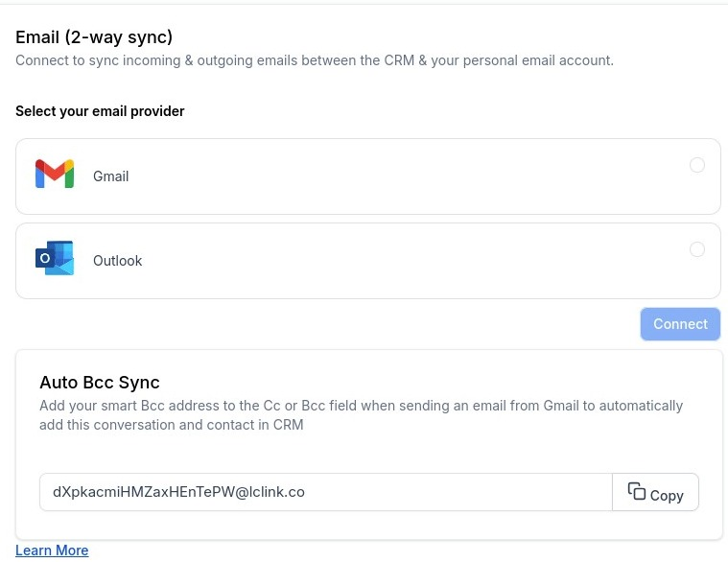Viewport: 728px width, 562px height.
Task: Select the Outlook radio button
Action: click(x=697, y=249)
